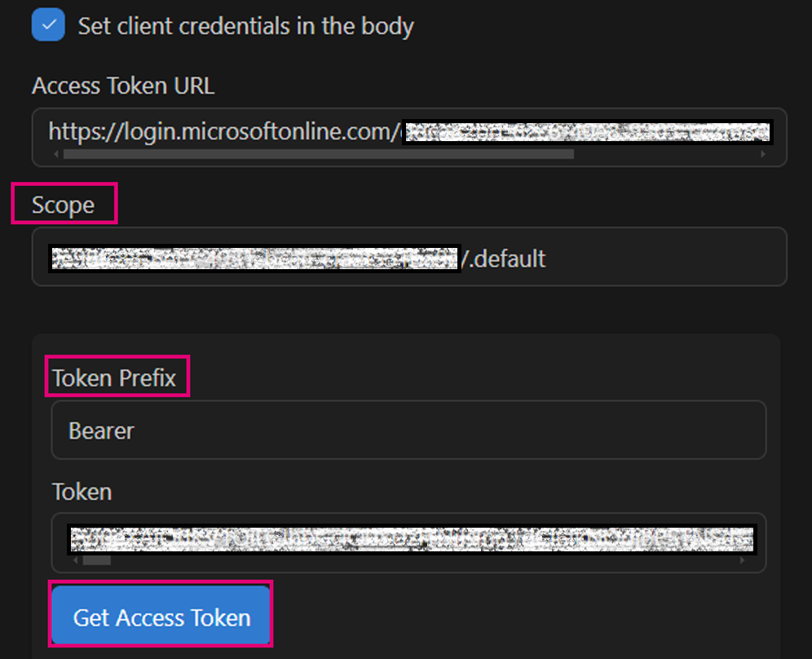Click the Token Prefix label
The height and width of the screenshot is (659, 812).
tap(114, 378)
